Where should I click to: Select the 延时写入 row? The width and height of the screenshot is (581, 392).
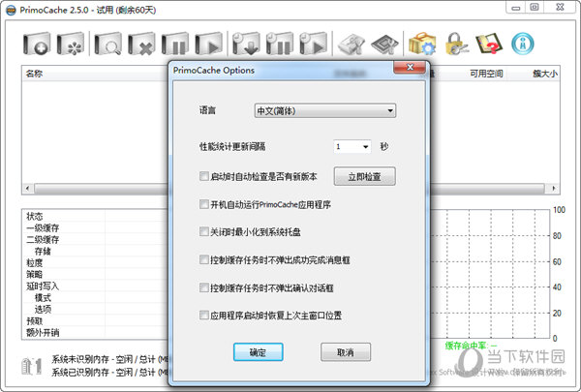point(95,286)
